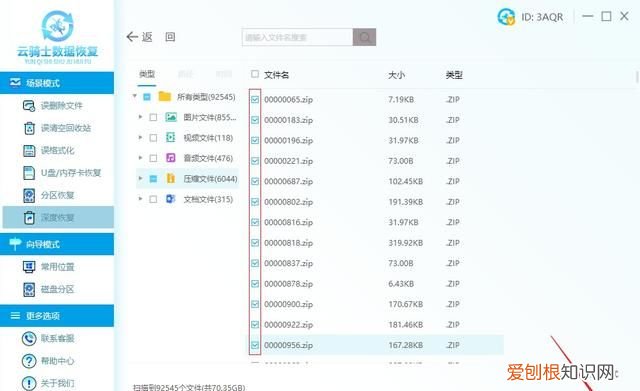Click the file name search input
Viewport: 640px width, 391px height.
pos(298,37)
